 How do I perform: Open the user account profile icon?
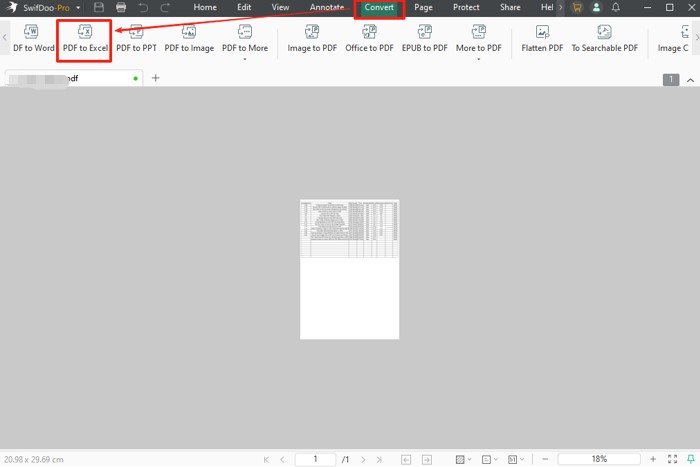pos(596,7)
